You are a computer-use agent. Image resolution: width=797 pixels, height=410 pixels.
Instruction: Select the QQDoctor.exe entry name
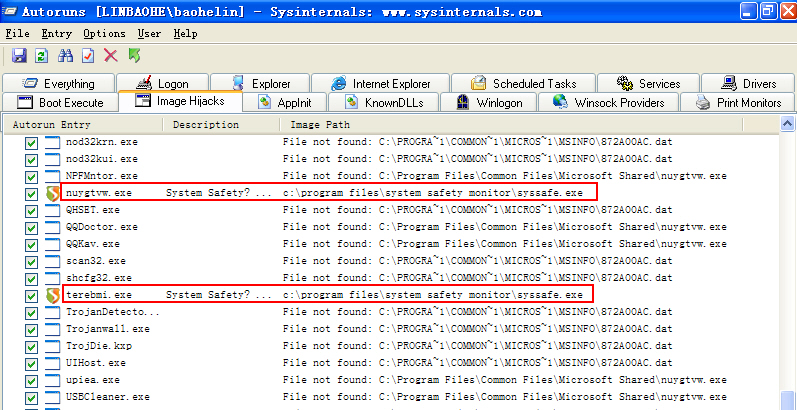(x=102, y=227)
